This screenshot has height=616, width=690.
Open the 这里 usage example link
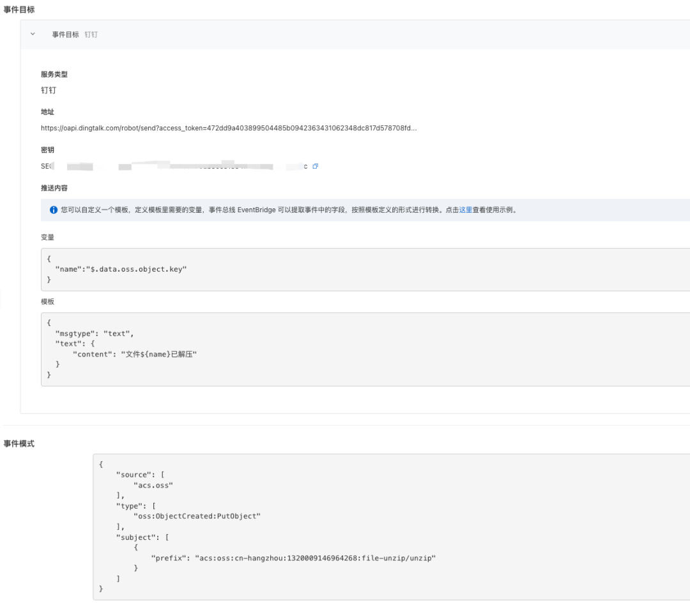[x=466, y=210]
